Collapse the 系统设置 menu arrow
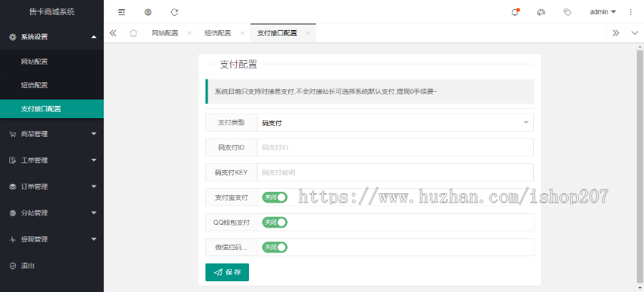Screen dimensions: 644x292 pyautogui.click(x=94, y=37)
